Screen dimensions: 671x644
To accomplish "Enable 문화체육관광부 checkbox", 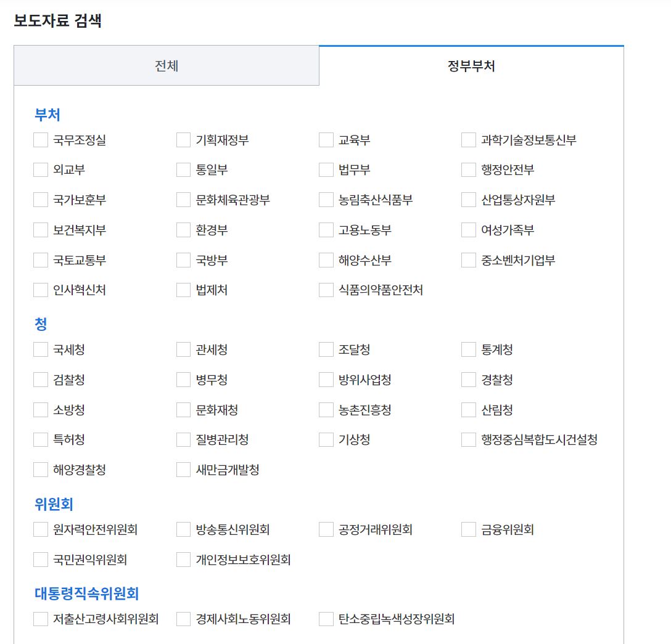I will [184, 200].
